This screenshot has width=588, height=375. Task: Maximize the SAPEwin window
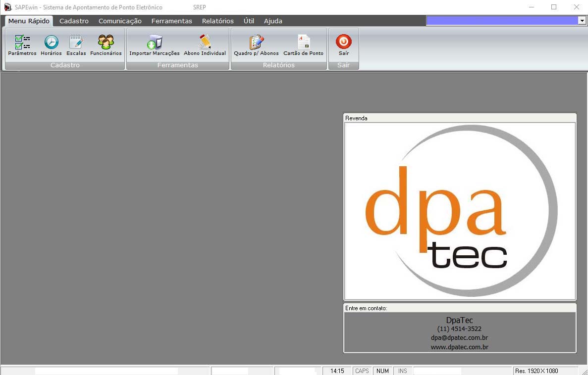pos(554,7)
